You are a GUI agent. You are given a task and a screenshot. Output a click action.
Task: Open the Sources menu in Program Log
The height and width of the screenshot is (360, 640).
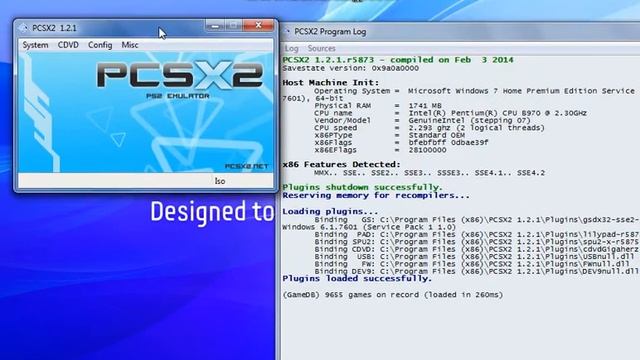point(322,49)
